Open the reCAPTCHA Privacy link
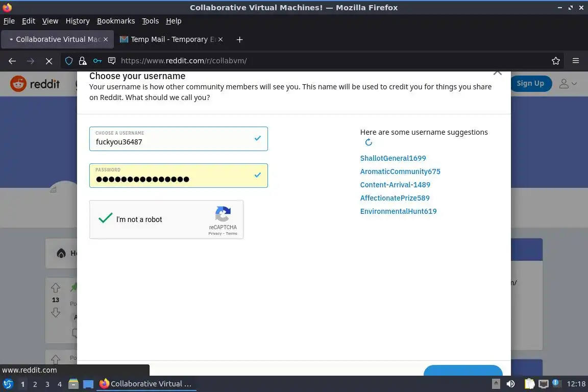588x392 pixels. coord(215,233)
